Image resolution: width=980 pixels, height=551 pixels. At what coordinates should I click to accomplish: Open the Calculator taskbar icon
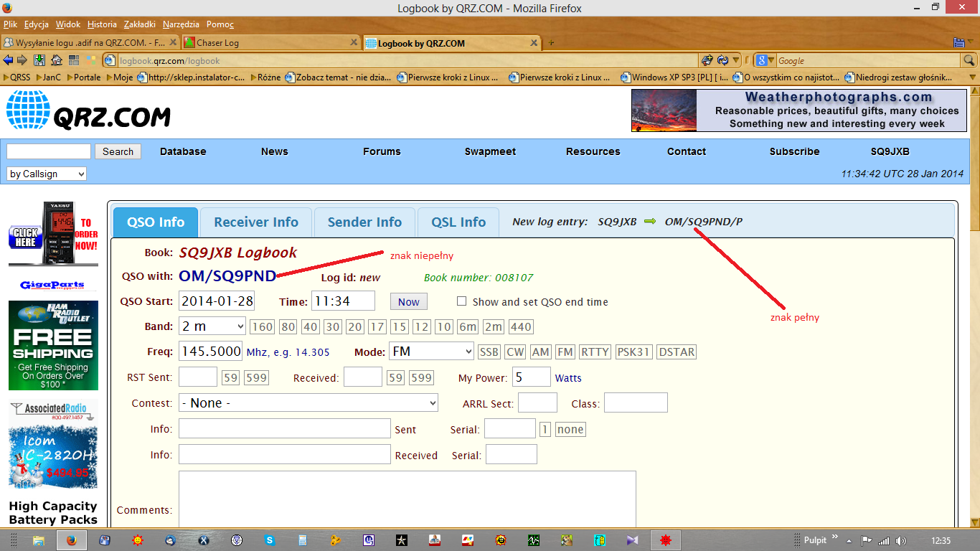(303, 540)
